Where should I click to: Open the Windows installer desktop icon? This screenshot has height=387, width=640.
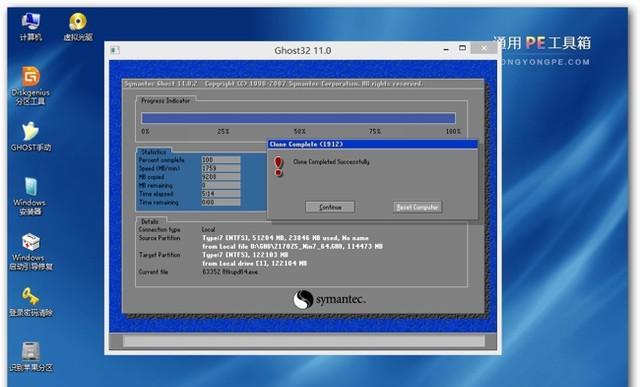tap(30, 196)
